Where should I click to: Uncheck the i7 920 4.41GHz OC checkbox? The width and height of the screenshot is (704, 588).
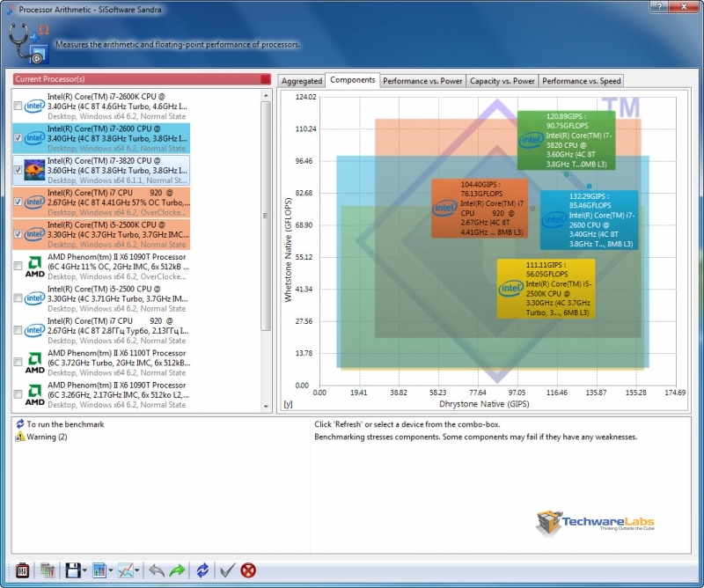tap(18, 202)
